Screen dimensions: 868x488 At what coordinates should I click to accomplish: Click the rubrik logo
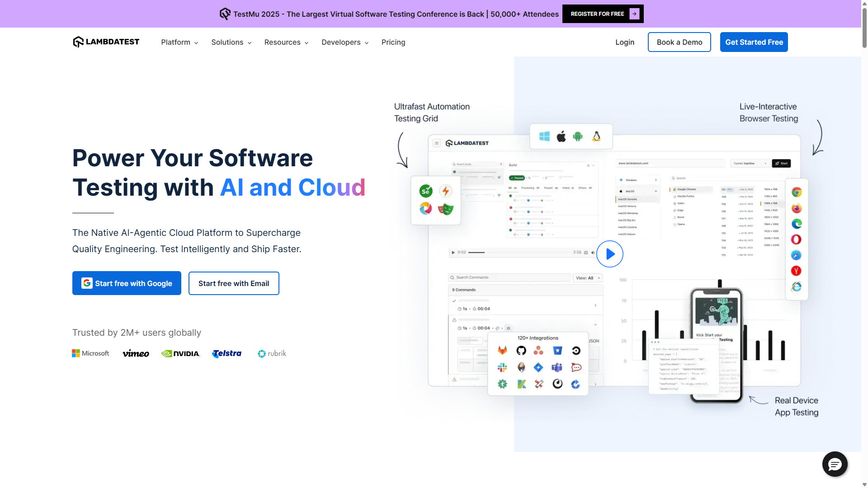pyautogui.click(x=272, y=353)
